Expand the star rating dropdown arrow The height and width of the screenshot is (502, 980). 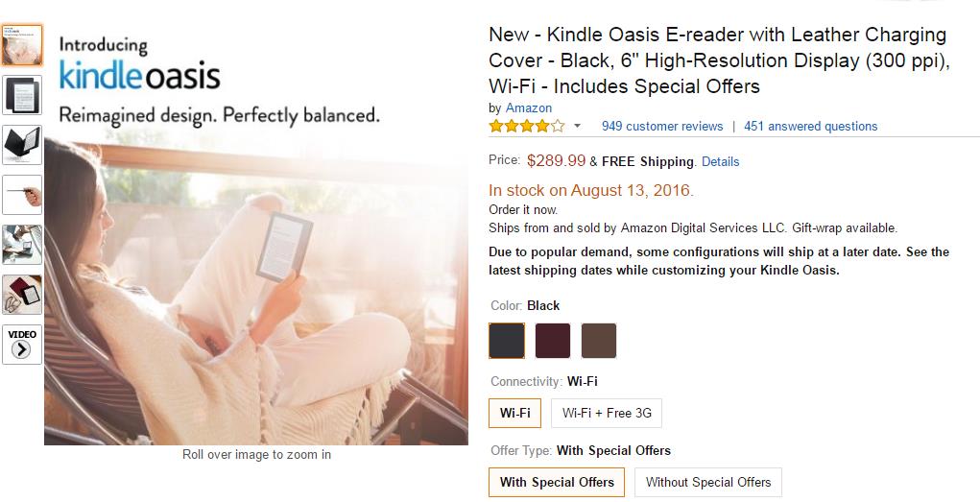[577, 126]
